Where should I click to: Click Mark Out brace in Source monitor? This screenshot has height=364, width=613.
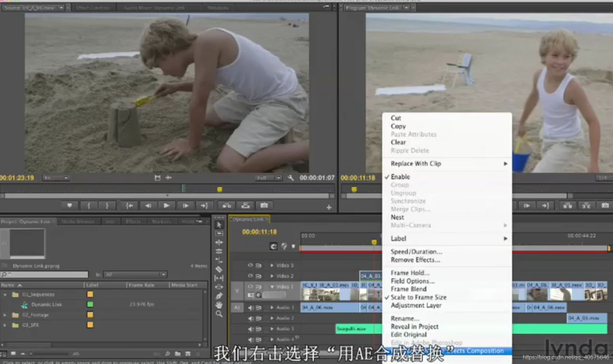pyautogui.click(x=107, y=205)
